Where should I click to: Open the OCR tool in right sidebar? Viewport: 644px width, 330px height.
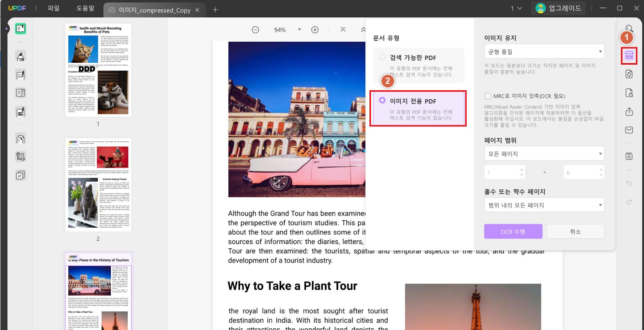pos(629,56)
